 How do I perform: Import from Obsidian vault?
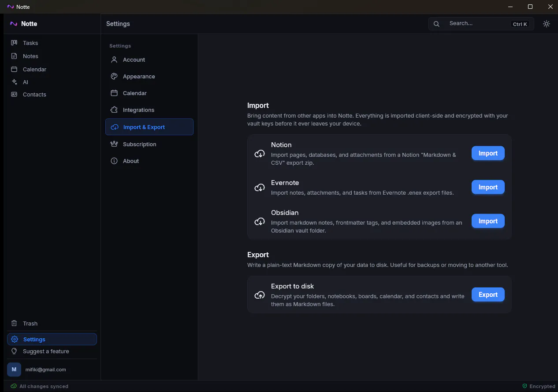[x=488, y=221]
